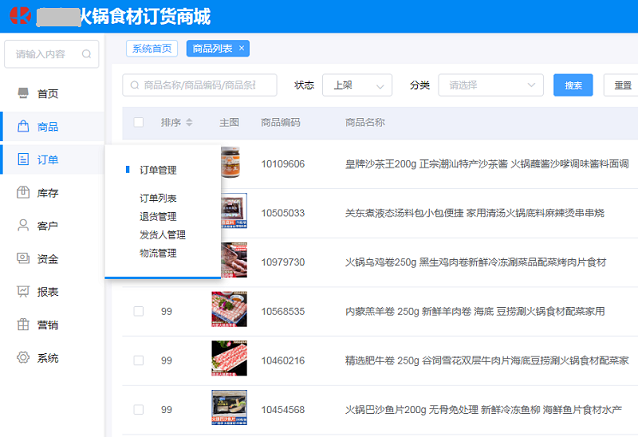Choose 退货管理 in the order submenu
This screenshot has height=437, width=638.
tap(158, 216)
